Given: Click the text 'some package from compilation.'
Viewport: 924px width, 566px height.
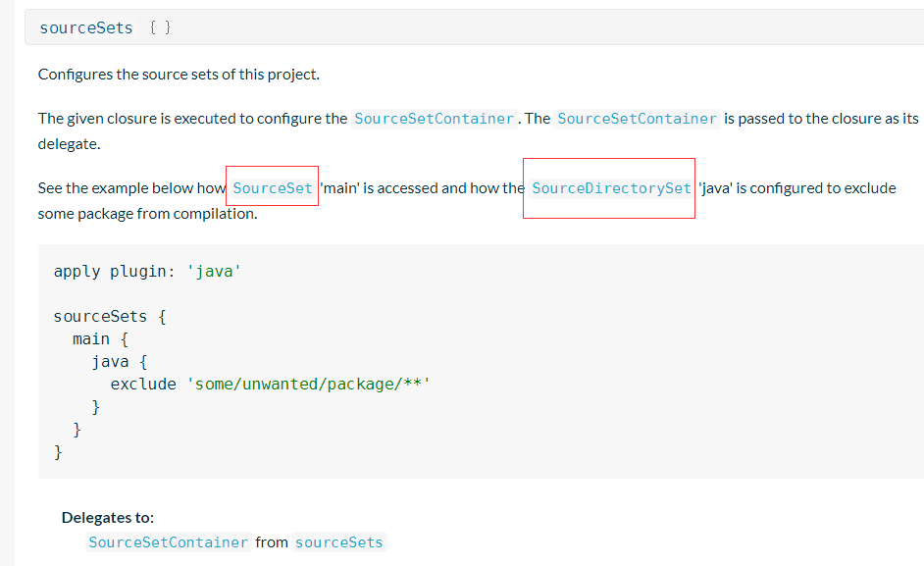Looking at the screenshot, I should click(x=147, y=213).
